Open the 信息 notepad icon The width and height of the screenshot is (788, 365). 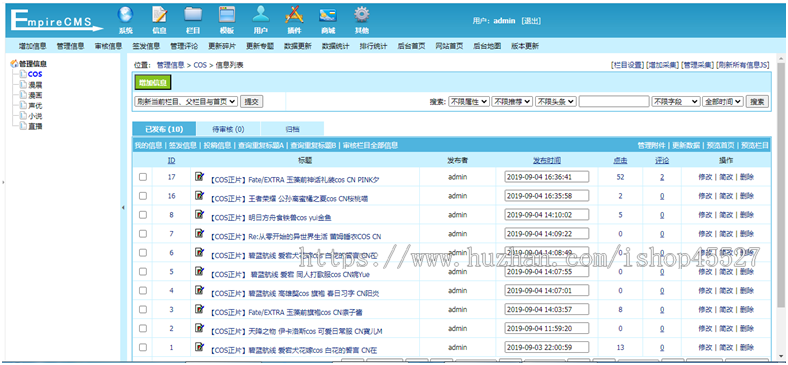[159, 15]
